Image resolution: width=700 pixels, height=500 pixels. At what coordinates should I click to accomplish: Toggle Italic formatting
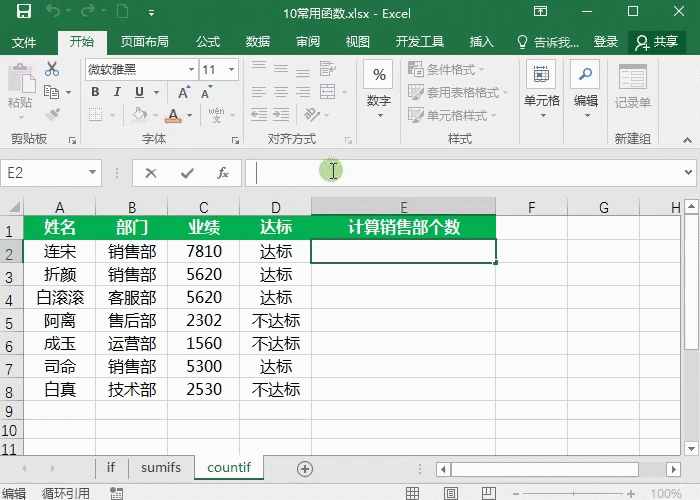pyautogui.click(x=117, y=92)
